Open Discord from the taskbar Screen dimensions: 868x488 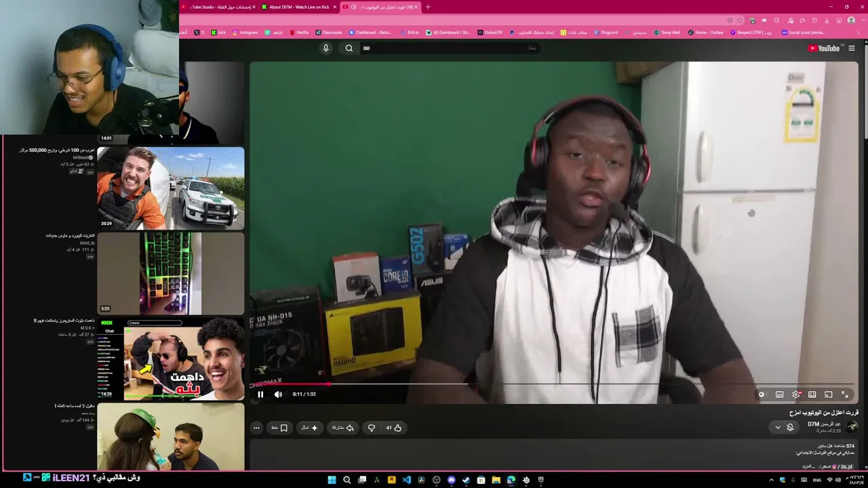click(451, 480)
